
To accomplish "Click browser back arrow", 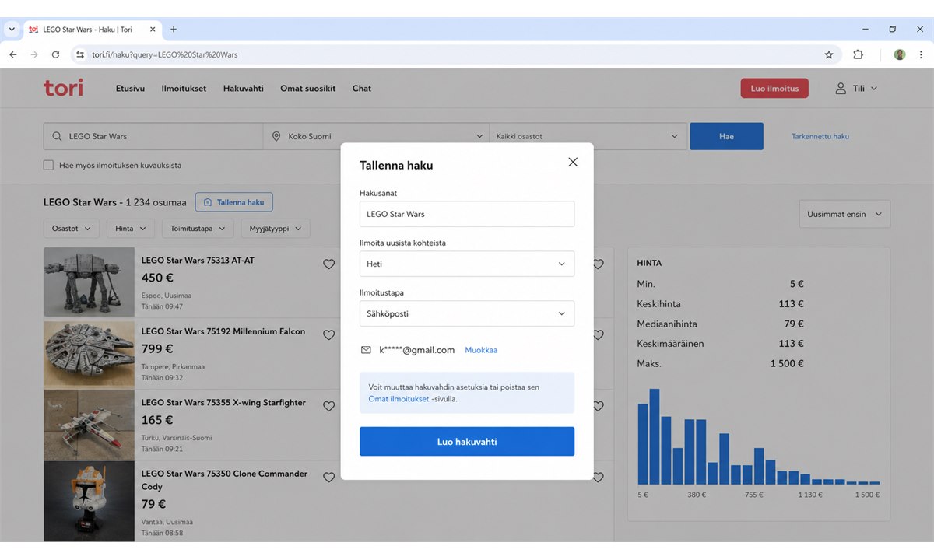I will 12,54.
